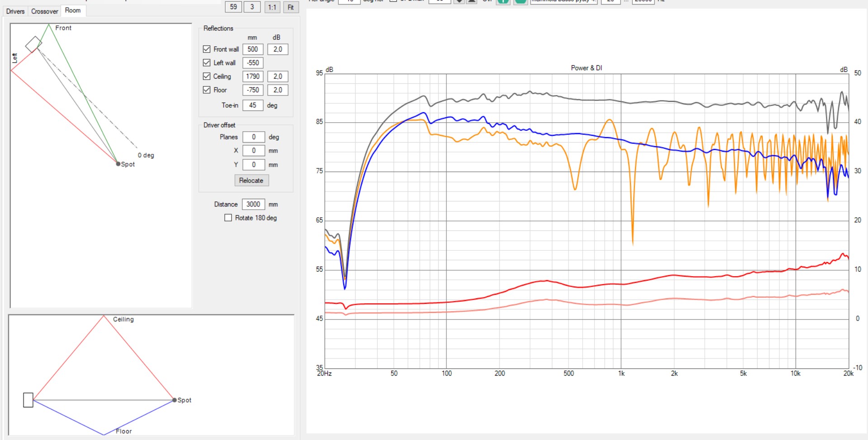Edit the Front wall dB field
The width and height of the screenshot is (868, 440).
278,49
